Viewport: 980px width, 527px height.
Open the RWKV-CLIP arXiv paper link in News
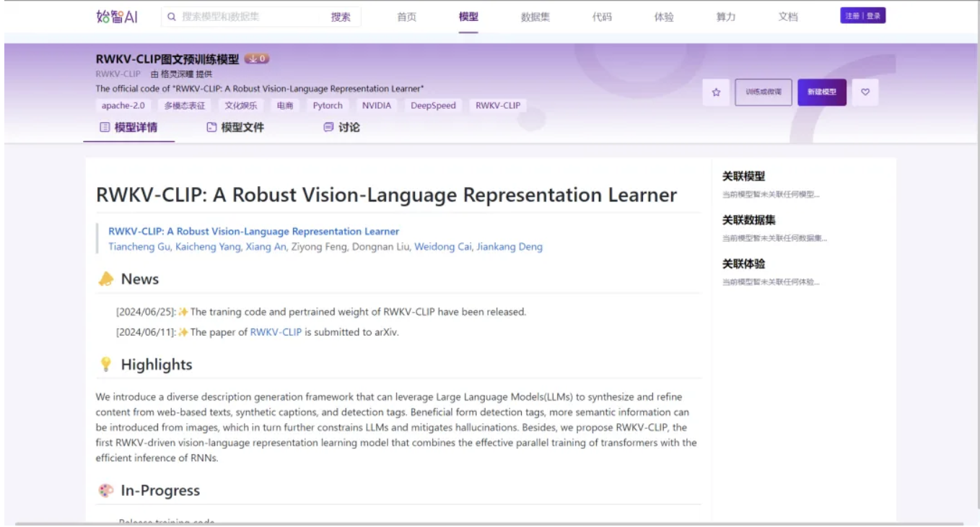[x=276, y=333]
